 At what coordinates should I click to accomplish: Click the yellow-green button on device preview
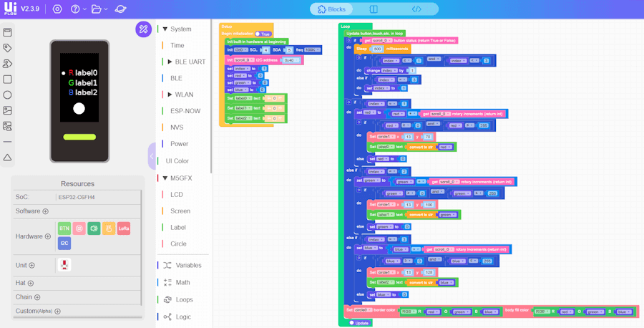pos(79,137)
